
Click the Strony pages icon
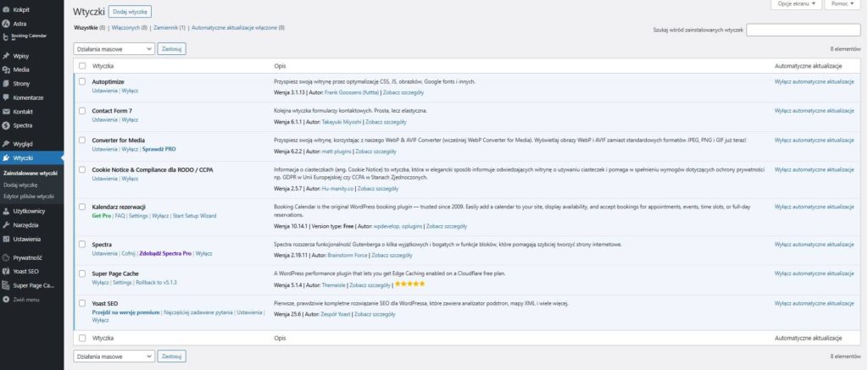(x=6, y=84)
